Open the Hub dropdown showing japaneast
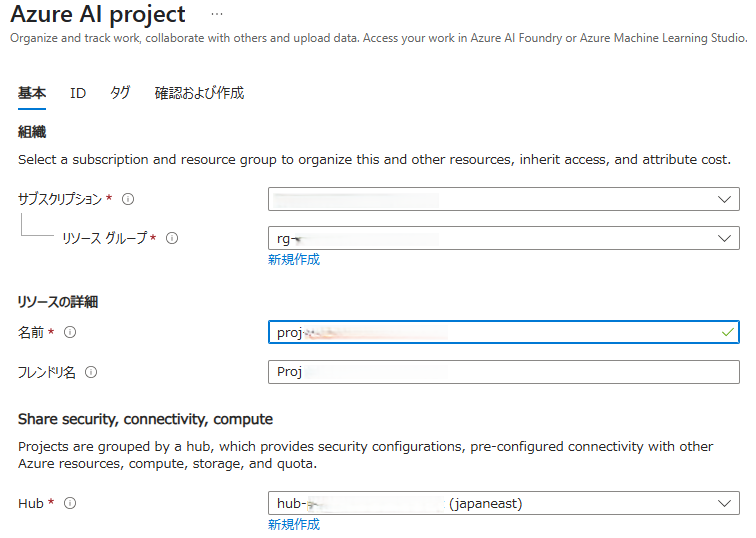This screenshot has width=756, height=538. point(503,503)
